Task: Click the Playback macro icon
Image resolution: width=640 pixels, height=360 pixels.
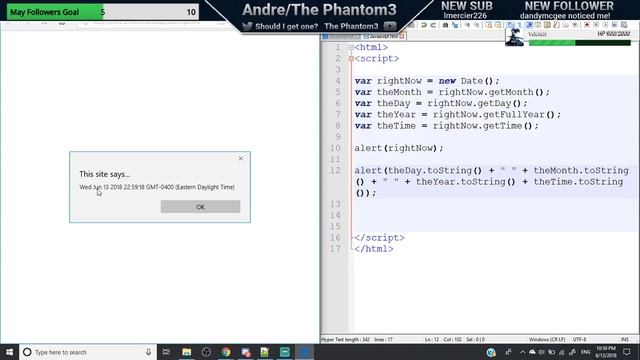Action: [x=606, y=25]
